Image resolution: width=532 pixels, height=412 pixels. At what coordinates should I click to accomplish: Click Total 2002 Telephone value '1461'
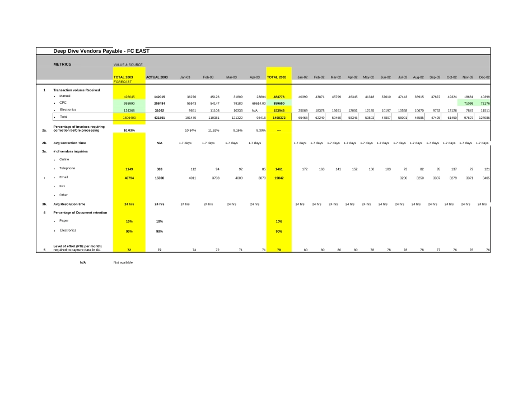click(279, 169)
